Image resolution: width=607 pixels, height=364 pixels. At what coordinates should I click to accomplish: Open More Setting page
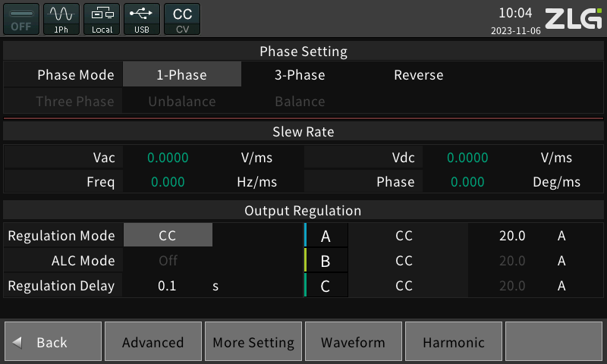[x=253, y=343]
